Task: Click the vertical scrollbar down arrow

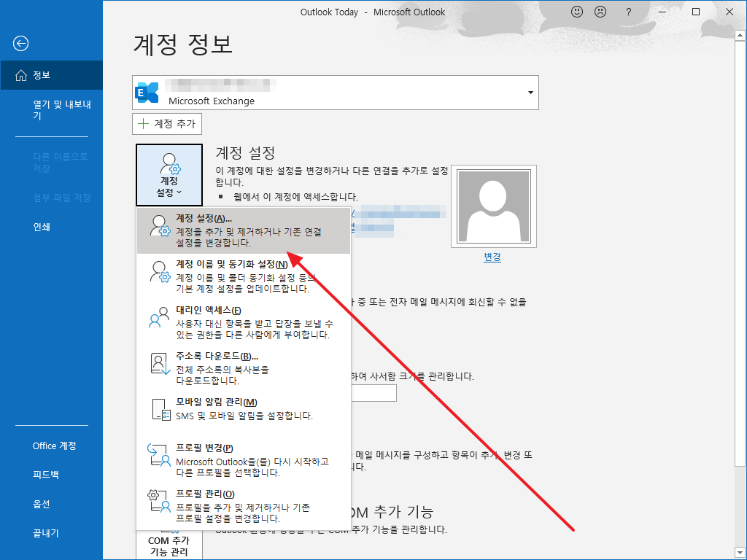Action: (740, 553)
